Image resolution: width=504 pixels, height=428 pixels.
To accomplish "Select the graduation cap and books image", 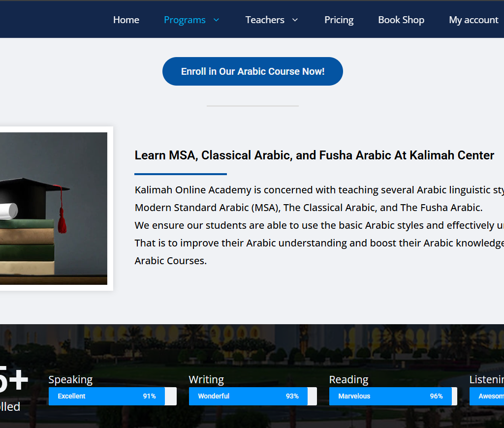I will pos(54,209).
